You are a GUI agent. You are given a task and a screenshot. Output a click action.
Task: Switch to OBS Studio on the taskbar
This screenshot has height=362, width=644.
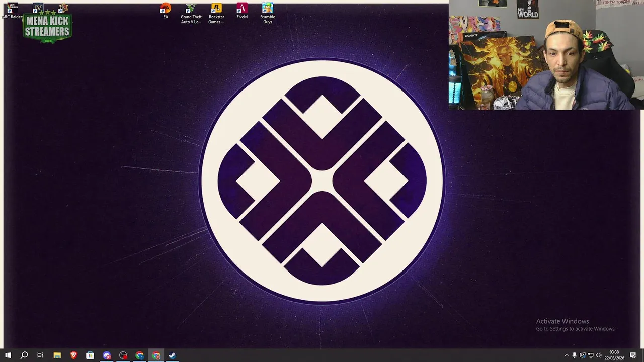[x=123, y=355]
